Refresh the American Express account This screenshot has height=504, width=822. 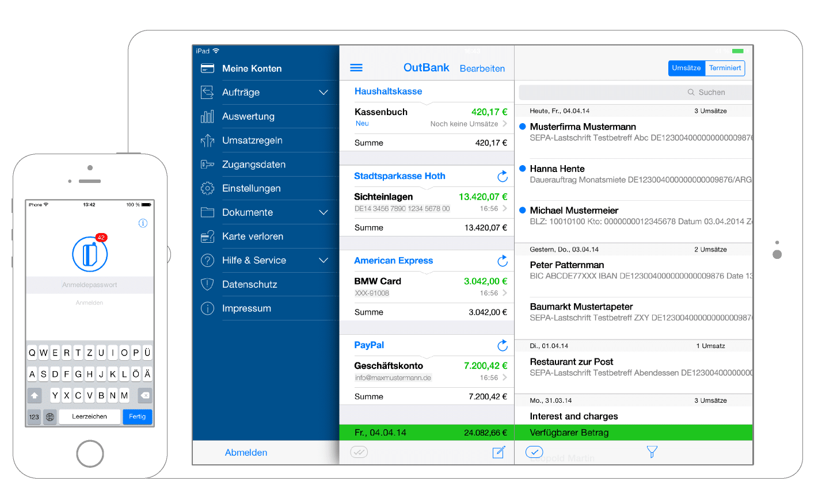(503, 261)
